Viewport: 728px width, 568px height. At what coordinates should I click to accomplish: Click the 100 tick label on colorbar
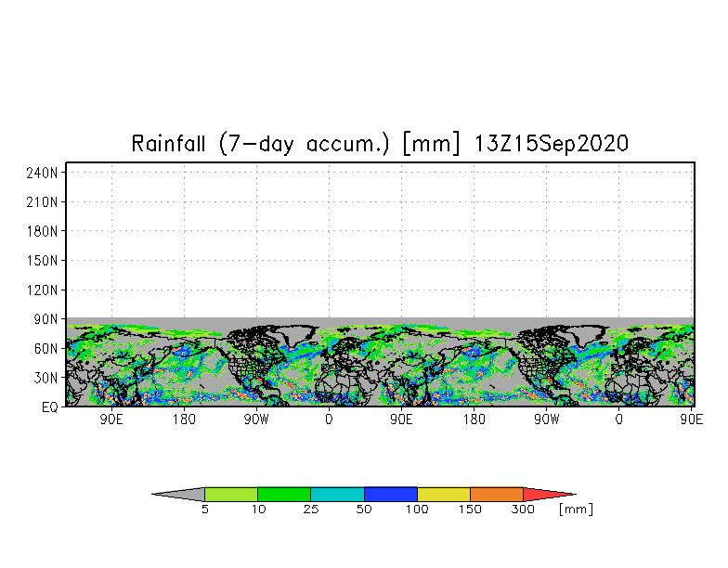tap(417, 509)
